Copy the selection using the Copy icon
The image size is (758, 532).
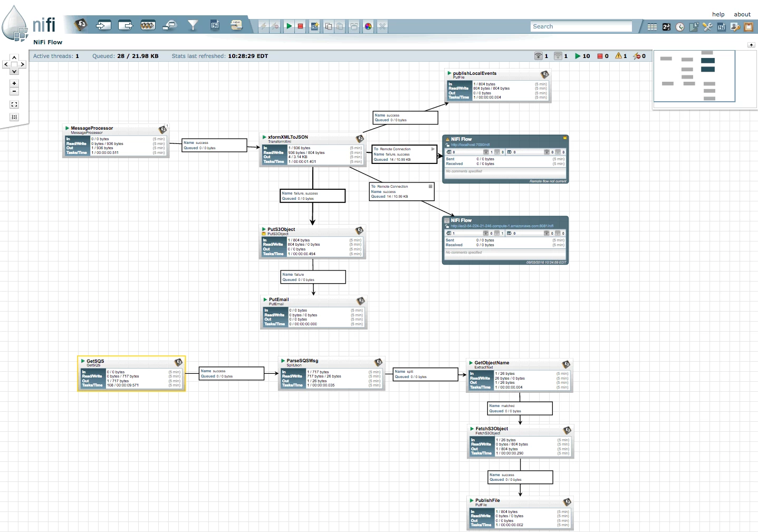click(329, 26)
